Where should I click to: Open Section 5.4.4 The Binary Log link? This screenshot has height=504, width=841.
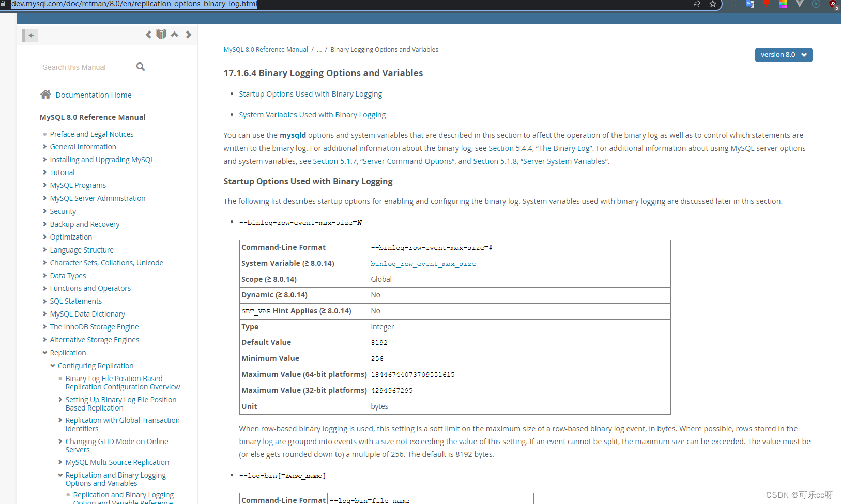(x=541, y=148)
